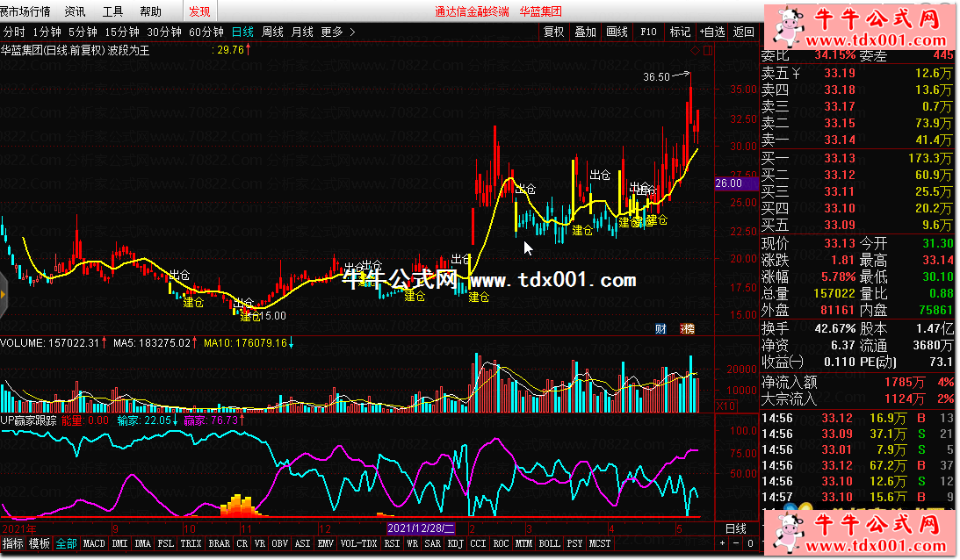Open the 帮助 menu
This screenshot has height=560, width=960.
150,11
